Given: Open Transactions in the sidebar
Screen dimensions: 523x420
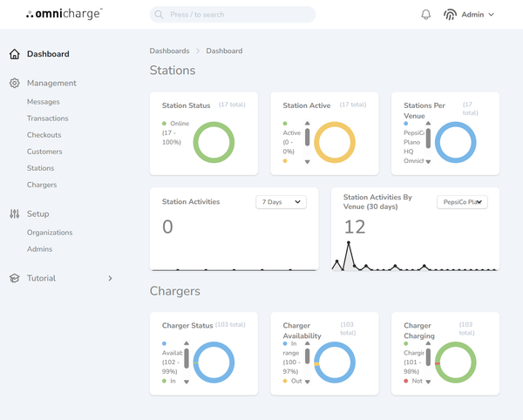Looking at the screenshot, I should [48, 119].
